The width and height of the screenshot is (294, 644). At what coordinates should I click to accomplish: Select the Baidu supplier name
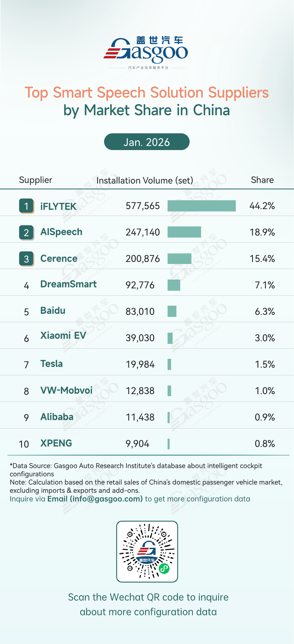coord(53,310)
